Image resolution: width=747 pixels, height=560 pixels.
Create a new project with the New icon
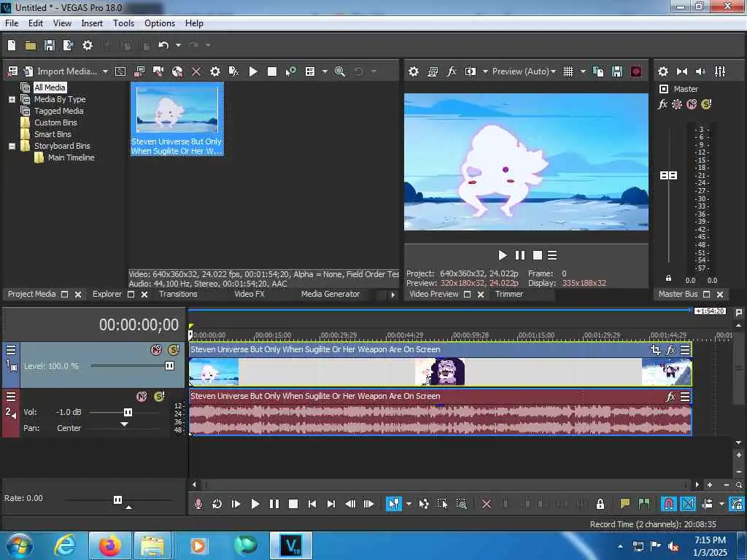12,45
